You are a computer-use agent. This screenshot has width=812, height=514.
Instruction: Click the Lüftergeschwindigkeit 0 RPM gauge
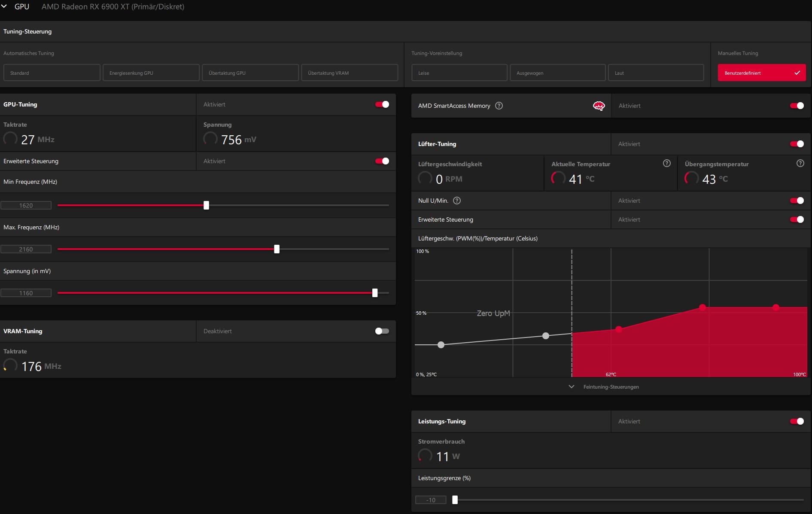[425, 178]
